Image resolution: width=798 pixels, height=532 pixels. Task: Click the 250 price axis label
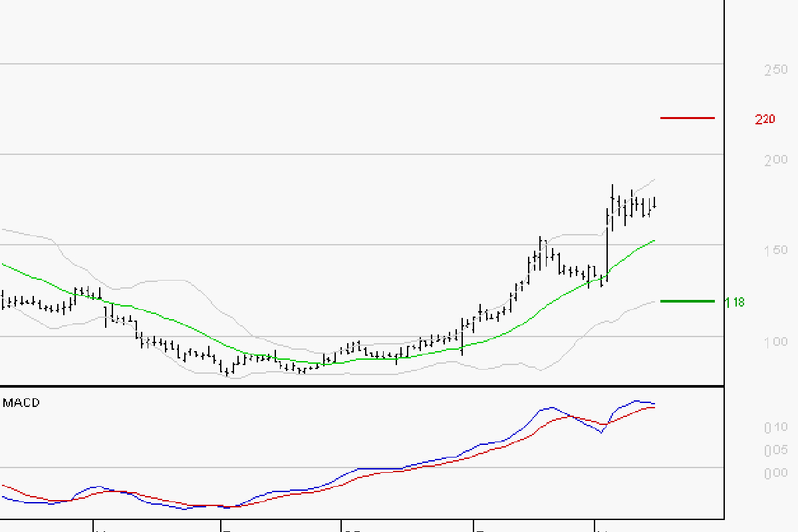point(775,69)
